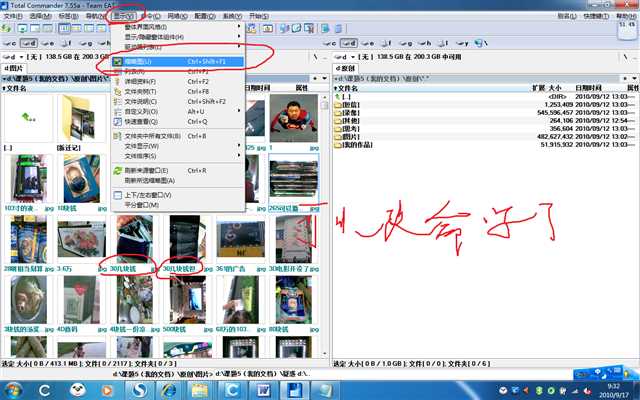
Task: Open 帮助(H) menu
Action: point(627,16)
